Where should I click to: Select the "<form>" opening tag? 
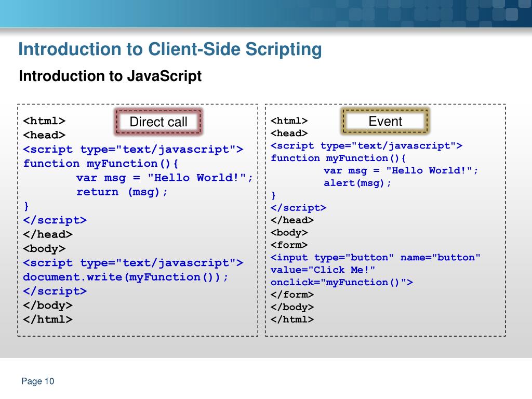point(289,245)
